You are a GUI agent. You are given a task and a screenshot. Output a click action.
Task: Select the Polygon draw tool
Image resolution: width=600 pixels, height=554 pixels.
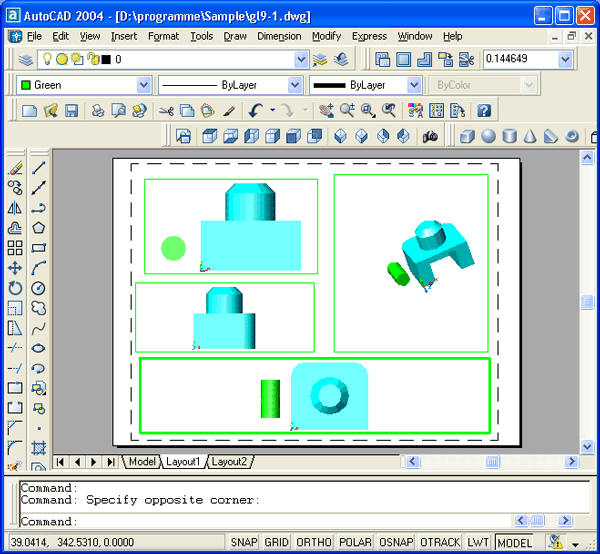pyautogui.click(x=39, y=228)
